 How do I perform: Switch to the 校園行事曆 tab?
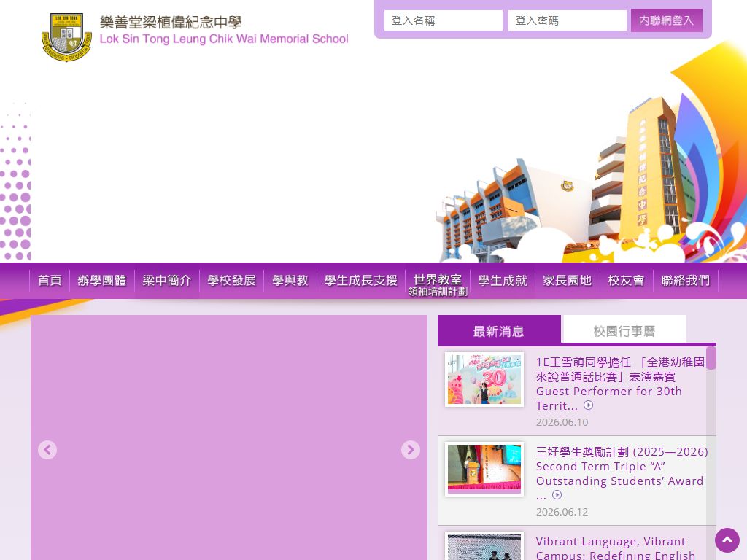tap(624, 330)
